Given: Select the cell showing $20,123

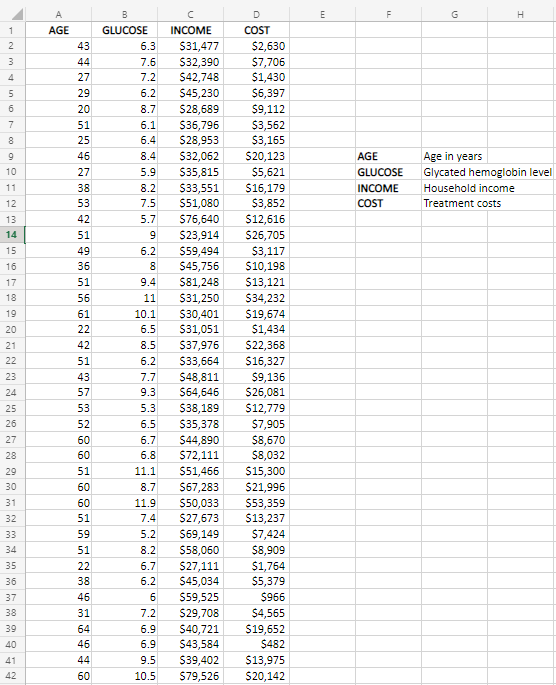Looking at the screenshot, I should tap(256, 156).
